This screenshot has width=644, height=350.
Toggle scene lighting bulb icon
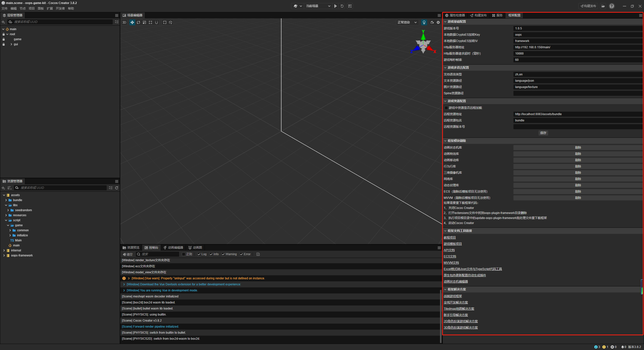(x=424, y=22)
